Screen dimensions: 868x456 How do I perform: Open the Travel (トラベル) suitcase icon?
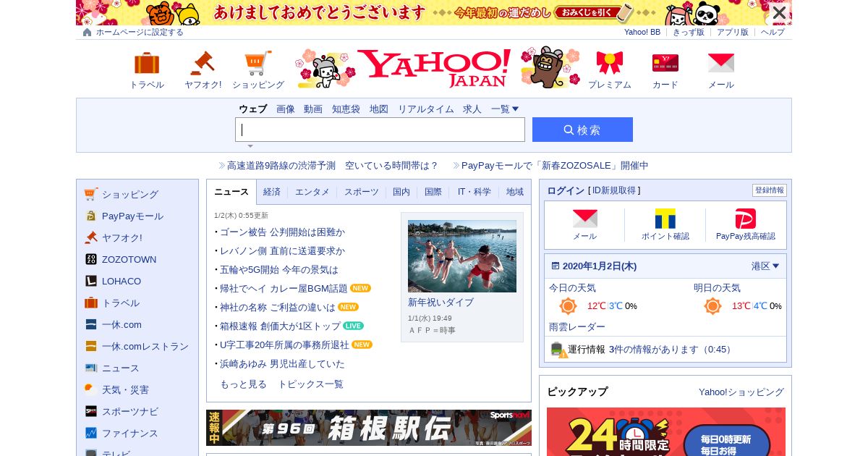point(147,63)
